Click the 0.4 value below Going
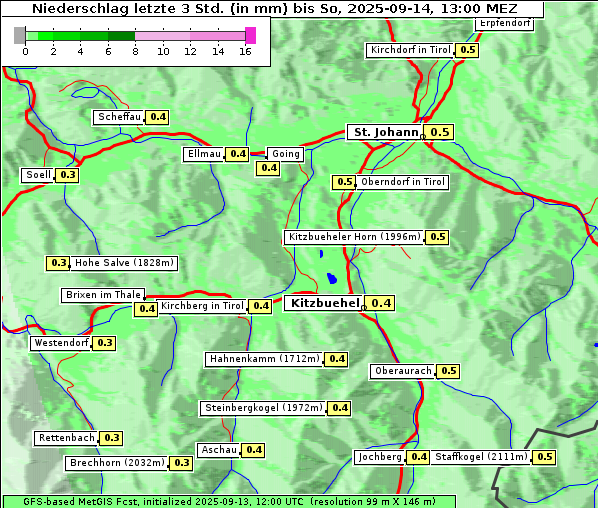The width and height of the screenshot is (598, 508). (x=268, y=168)
